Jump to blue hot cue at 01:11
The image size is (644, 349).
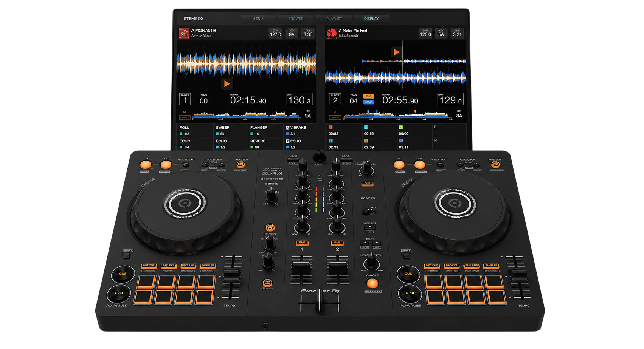click(414, 144)
